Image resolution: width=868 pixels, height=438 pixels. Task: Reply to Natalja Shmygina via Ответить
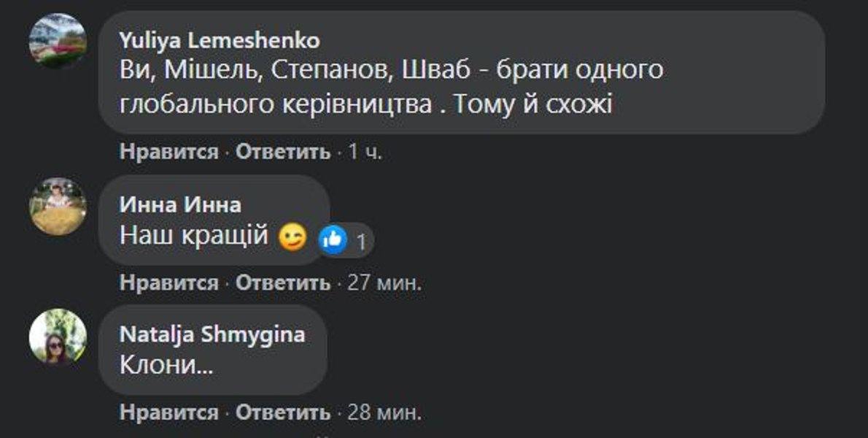(283, 412)
